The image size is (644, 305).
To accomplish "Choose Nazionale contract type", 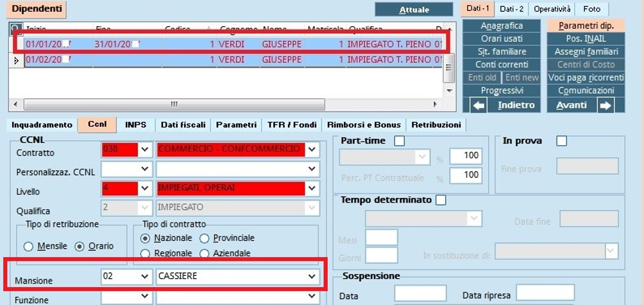I will click(145, 238).
